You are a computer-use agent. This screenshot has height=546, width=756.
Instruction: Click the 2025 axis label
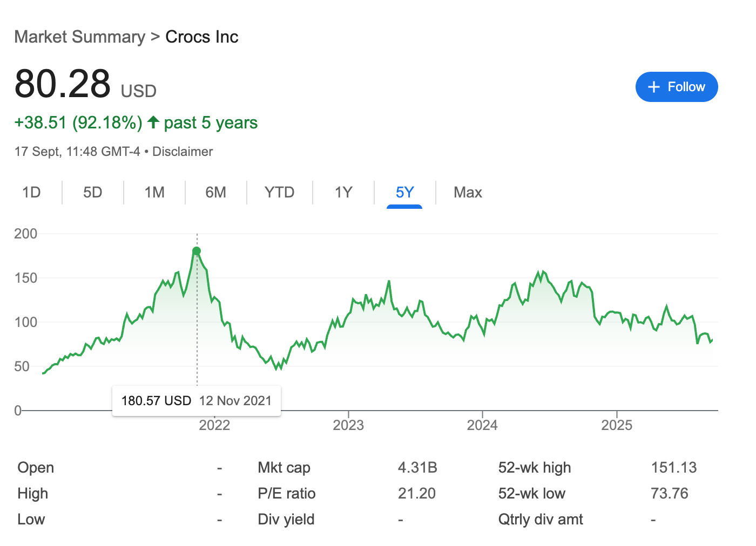617,425
